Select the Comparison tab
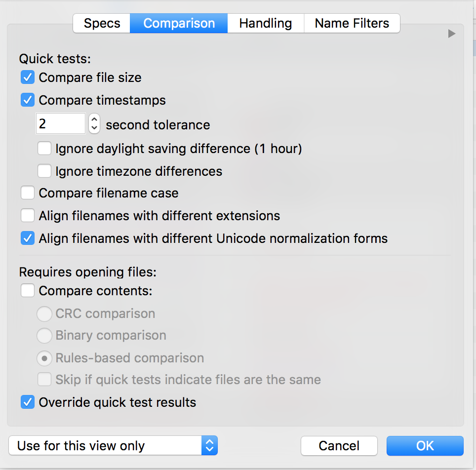 point(179,23)
